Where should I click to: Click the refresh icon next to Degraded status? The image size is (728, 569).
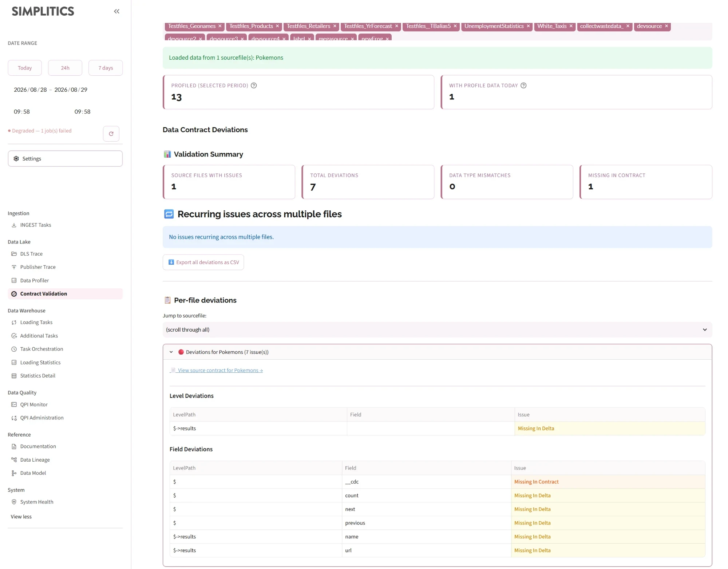click(x=111, y=134)
